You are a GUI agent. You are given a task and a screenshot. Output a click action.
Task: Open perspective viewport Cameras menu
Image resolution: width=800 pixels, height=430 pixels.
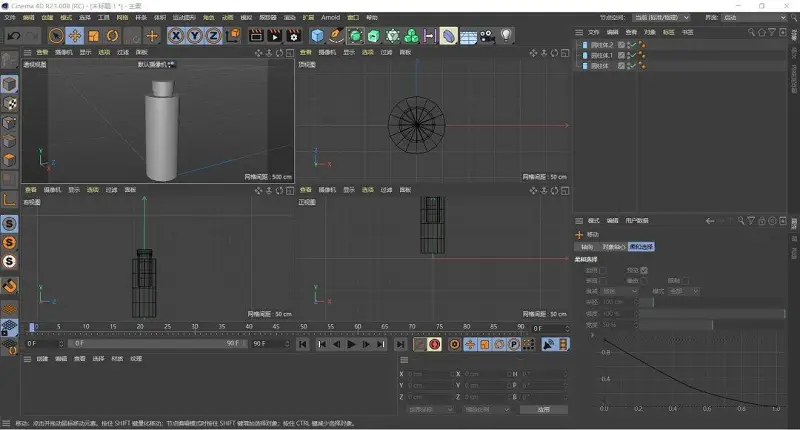point(63,53)
